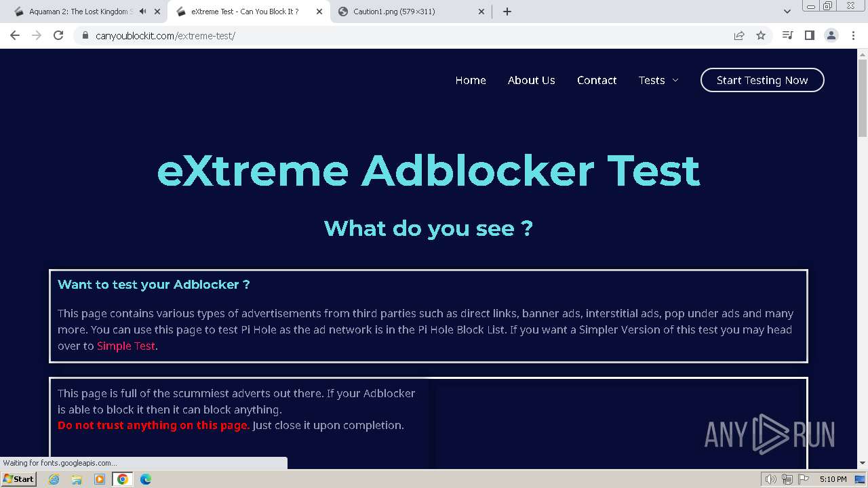
Task: Select the Chrome taskbar icon
Action: (123, 479)
